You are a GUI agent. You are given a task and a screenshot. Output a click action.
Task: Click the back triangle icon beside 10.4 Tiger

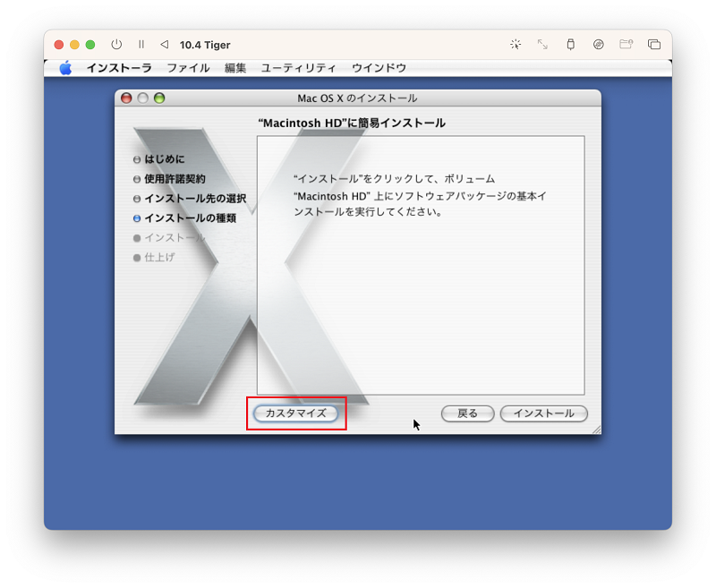[165, 44]
